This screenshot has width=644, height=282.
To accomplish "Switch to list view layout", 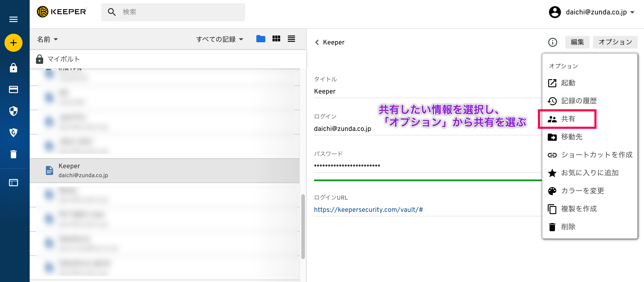I will coord(291,39).
